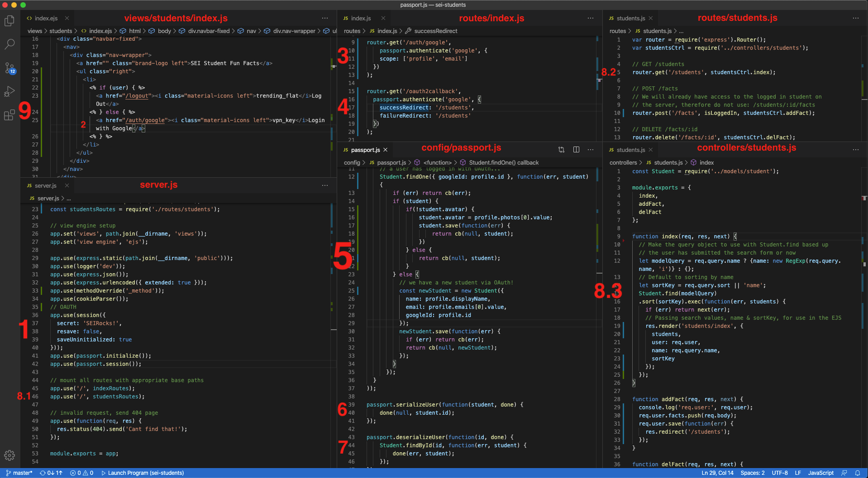This screenshot has width=868, height=478.
Task: Open changes for passport.js file
Action: point(561,150)
